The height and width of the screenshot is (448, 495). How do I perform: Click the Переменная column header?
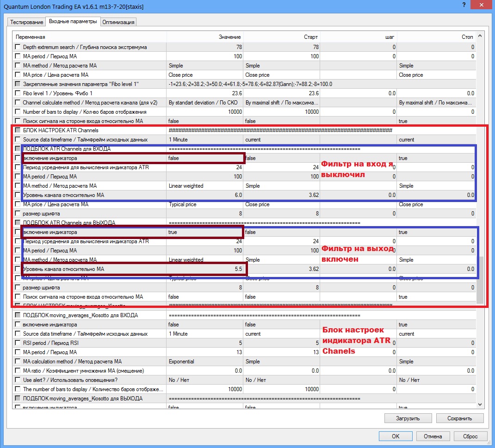90,37
